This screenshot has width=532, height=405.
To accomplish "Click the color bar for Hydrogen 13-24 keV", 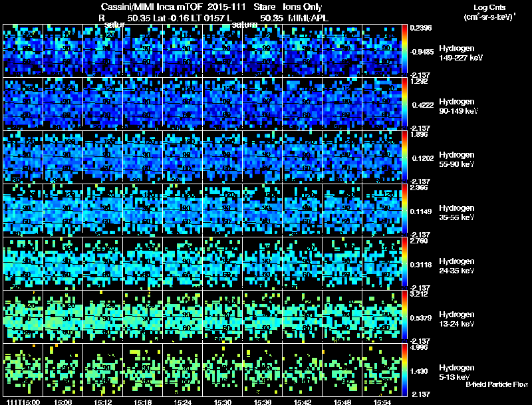I will [x=404, y=317].
